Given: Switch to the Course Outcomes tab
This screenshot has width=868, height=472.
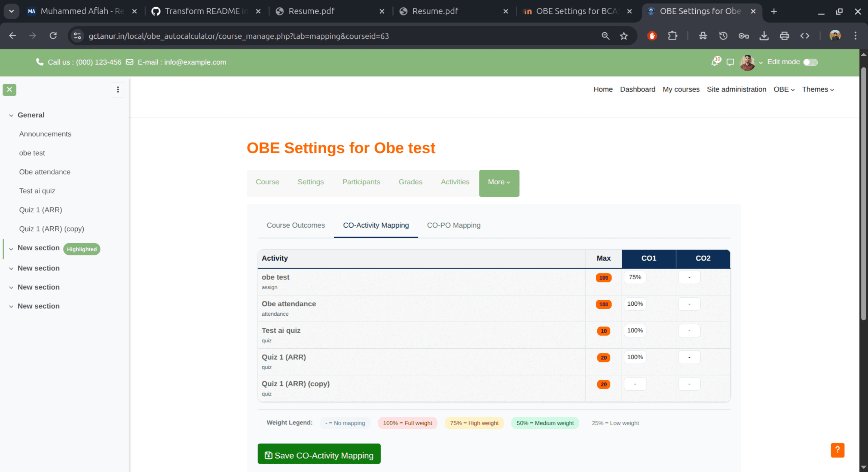Looking at the screenshot, I should pos(296,225).
